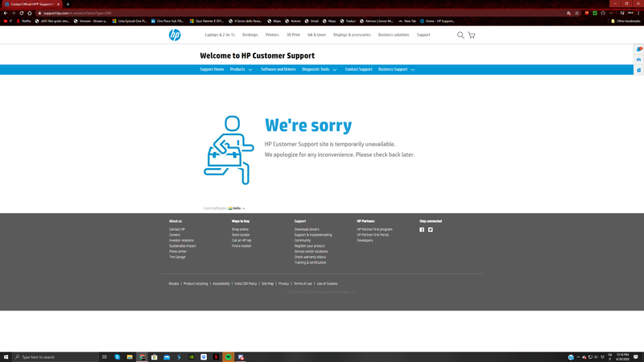The image size is (644, 362).
Task: Open HP's Twitter page
Action: pos(431,230)
